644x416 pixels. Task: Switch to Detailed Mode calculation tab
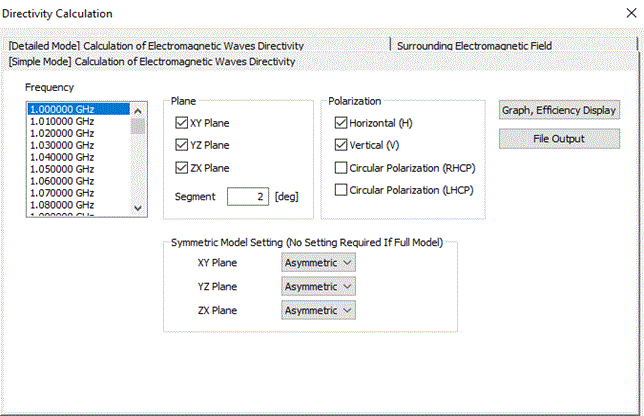155,46
